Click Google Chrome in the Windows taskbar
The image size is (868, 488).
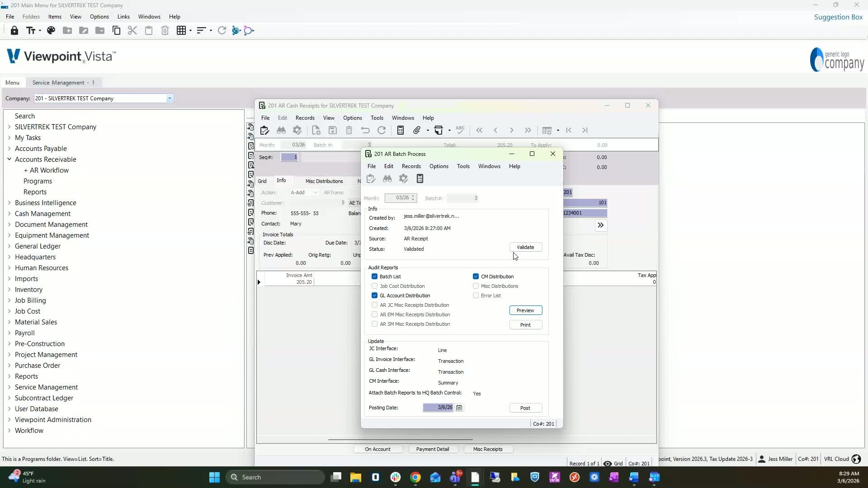pos(415,477)
